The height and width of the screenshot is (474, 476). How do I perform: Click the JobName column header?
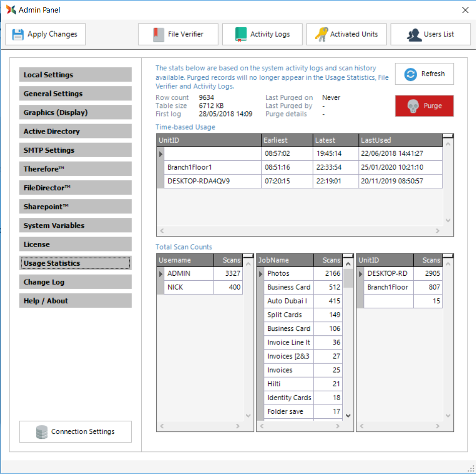coord(284,260)
